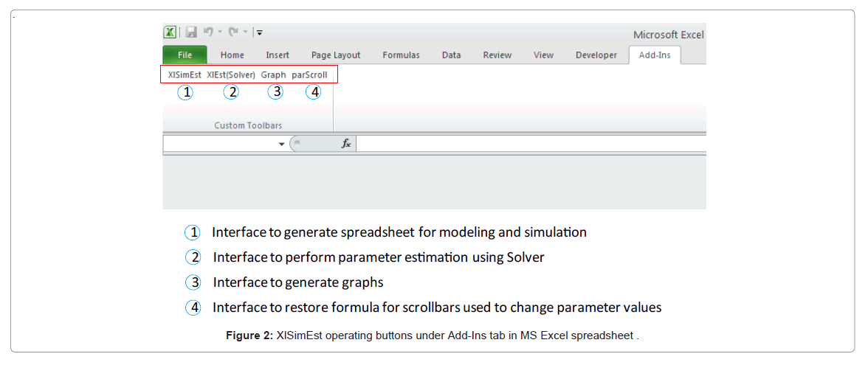The image size is (868, 365).
Task: Open the File tab
Action: 185,55
